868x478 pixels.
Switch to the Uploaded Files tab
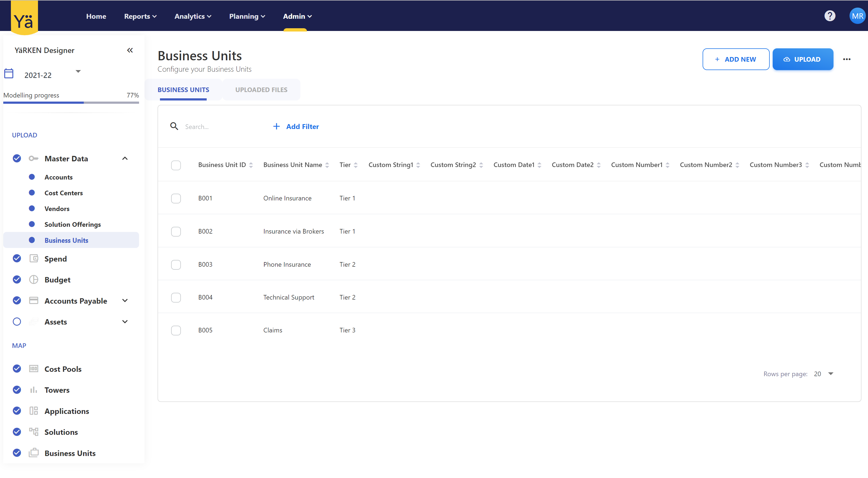(x=261, y=90)
